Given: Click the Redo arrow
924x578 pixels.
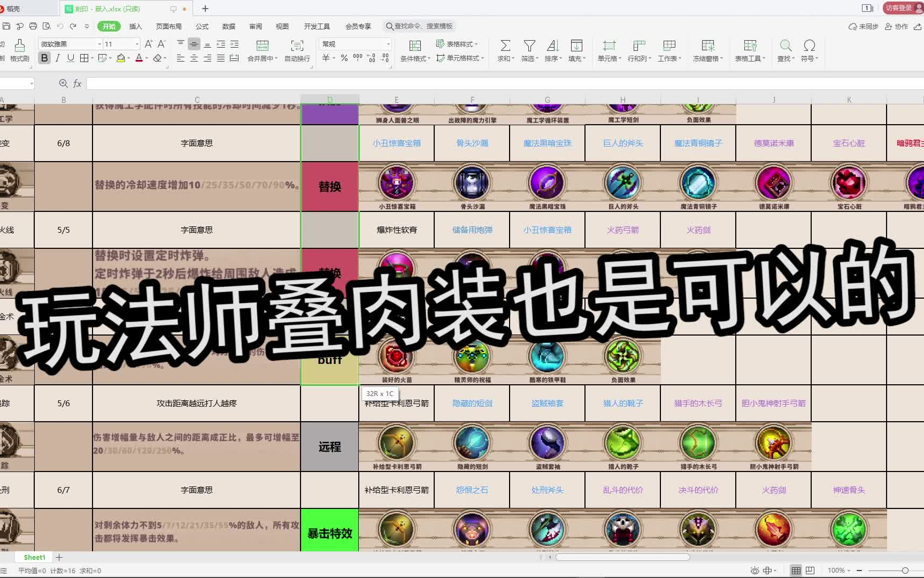Looking at the screenshot, I should click(x=73, y=26).
